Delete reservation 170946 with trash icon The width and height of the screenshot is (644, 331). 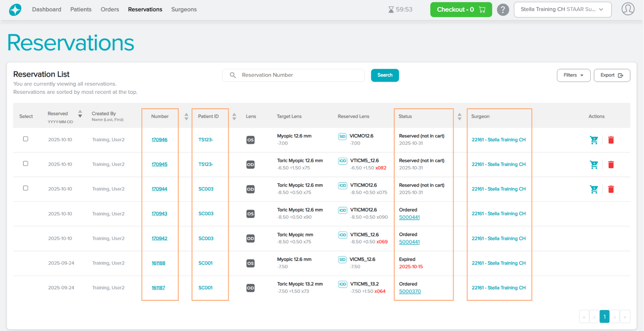pyautogui.click(x=611, y=140)
